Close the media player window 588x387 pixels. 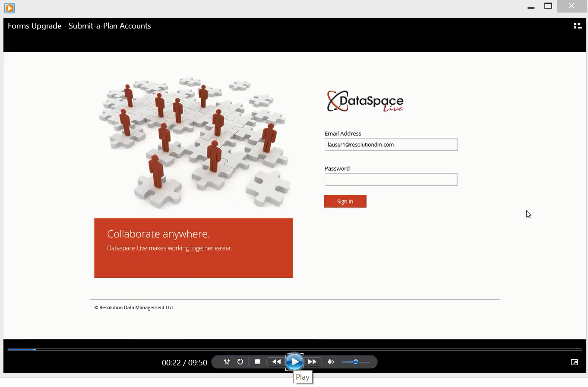[572, 6]
